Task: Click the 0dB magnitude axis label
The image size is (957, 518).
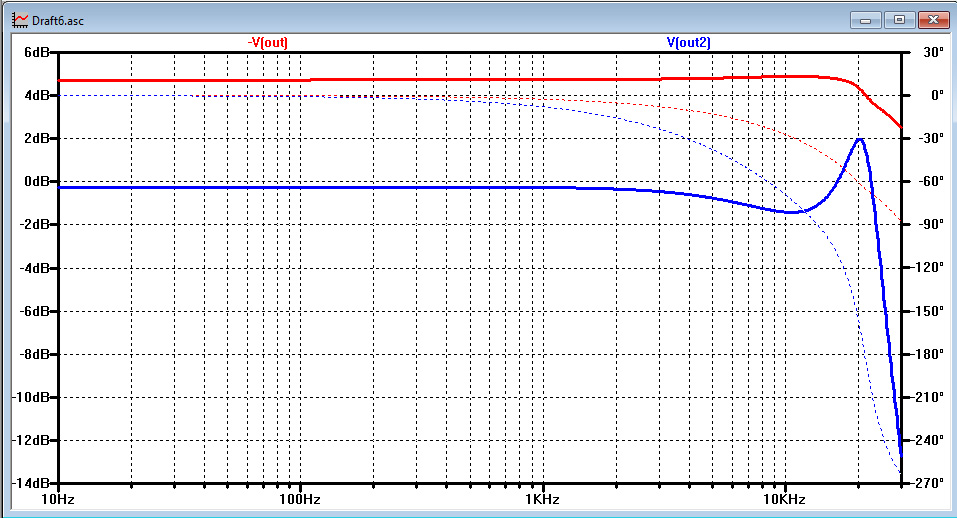Action: point(36,181)
